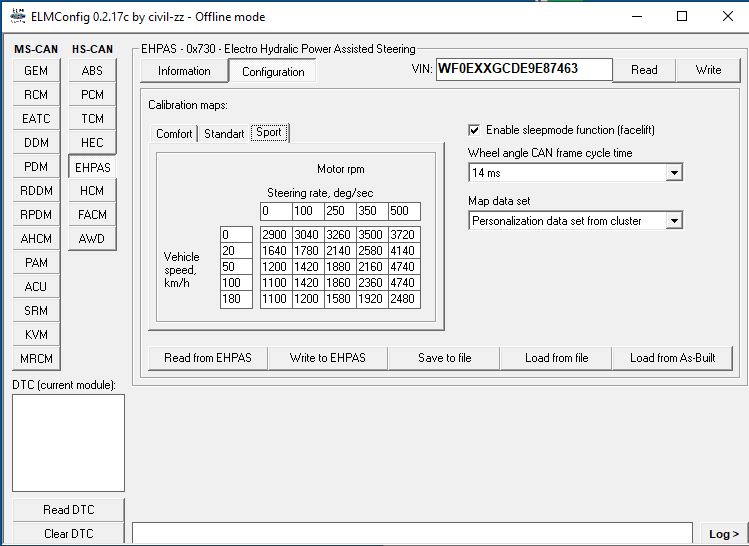This screenshot has height=546, width=749.
Task: Click the Write to EHPAS button
Action: 327,358
